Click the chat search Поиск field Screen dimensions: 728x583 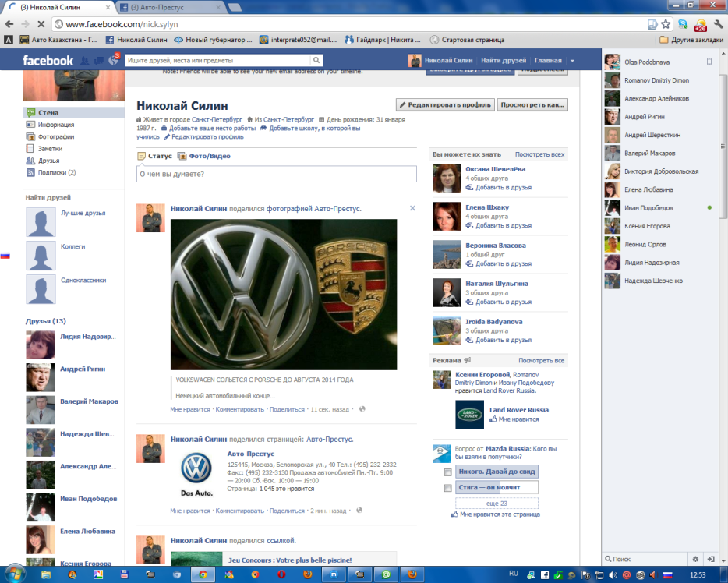[x=645, y=559]
